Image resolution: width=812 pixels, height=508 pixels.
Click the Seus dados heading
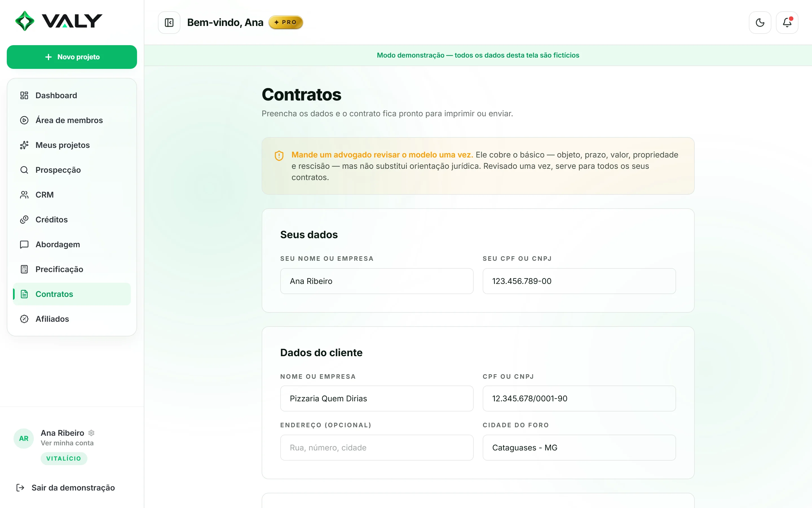pos(309,235)
